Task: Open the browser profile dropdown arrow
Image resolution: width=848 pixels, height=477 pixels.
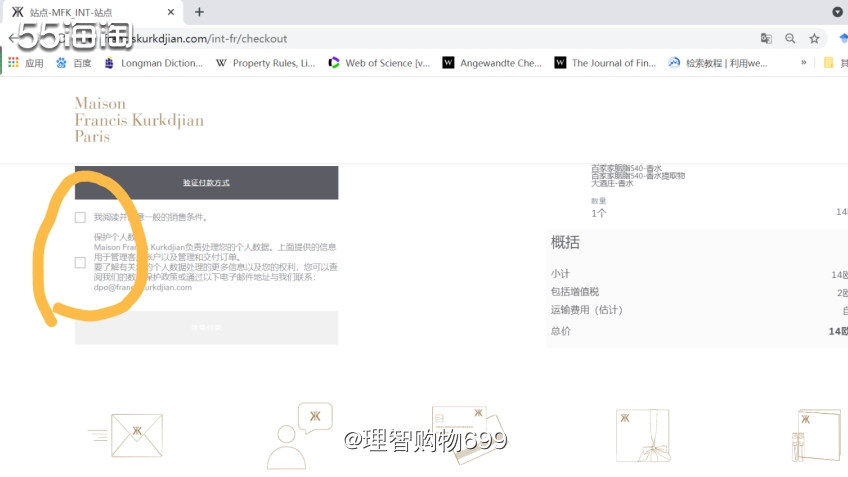Action: coord(837,12)
